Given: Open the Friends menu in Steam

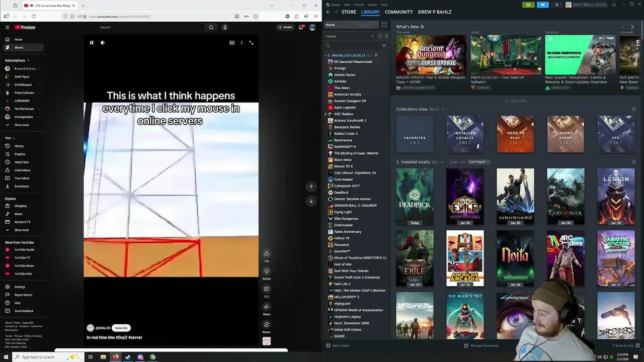Looking at the screenshot, I should point(359,5).
